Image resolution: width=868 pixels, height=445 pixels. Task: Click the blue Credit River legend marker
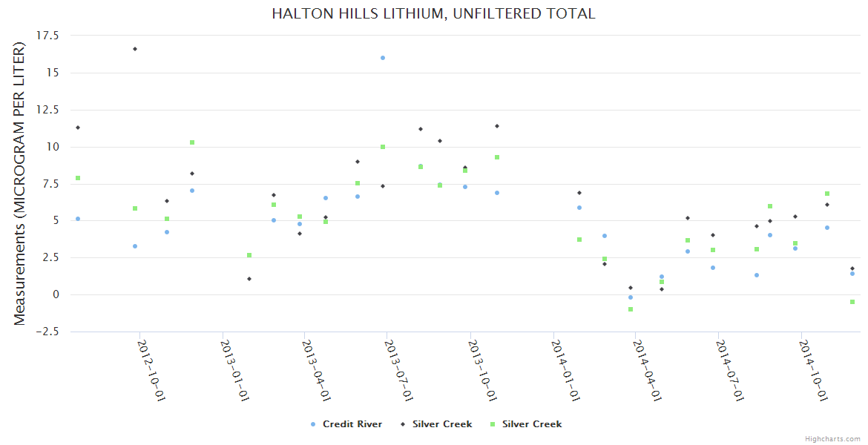312,424
